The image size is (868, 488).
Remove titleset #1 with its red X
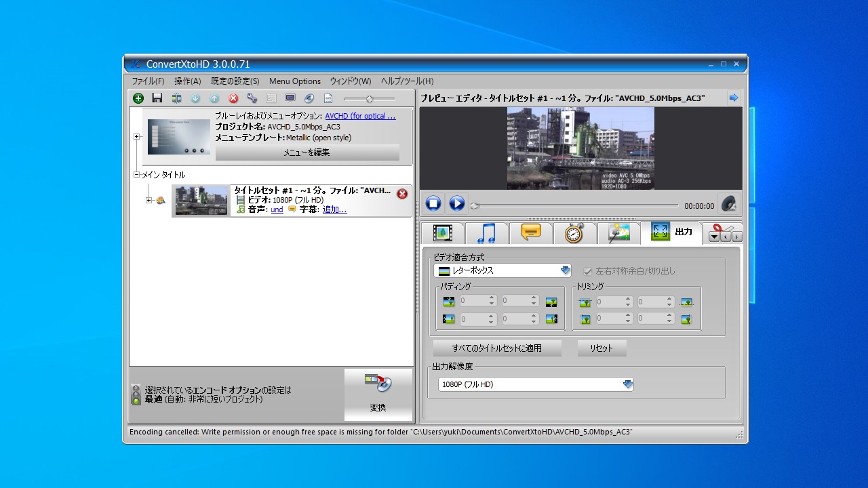point(402,194)
